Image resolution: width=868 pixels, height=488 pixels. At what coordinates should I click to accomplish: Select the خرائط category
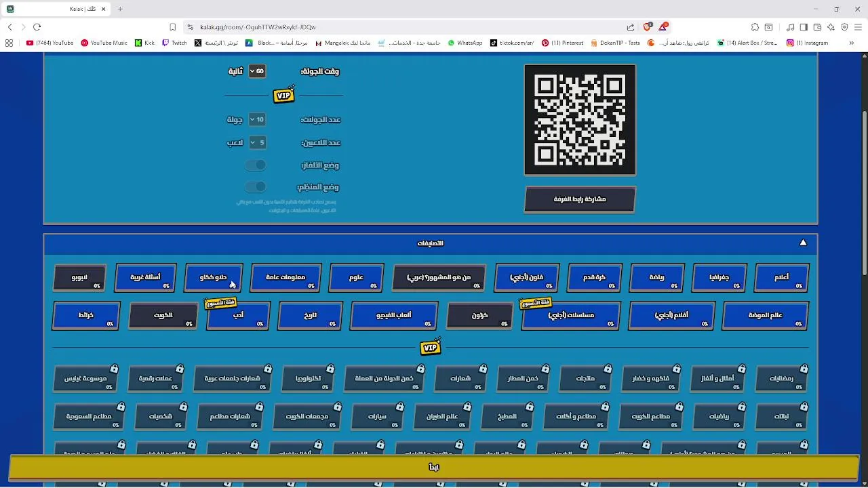point(86,316)
